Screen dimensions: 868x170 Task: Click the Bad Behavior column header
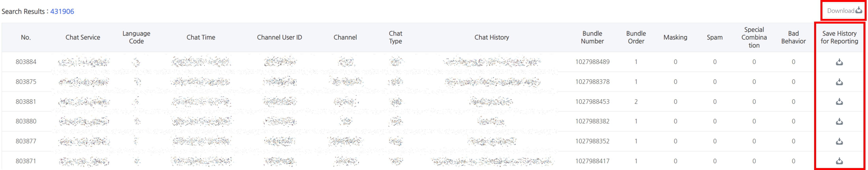(793, 37)
